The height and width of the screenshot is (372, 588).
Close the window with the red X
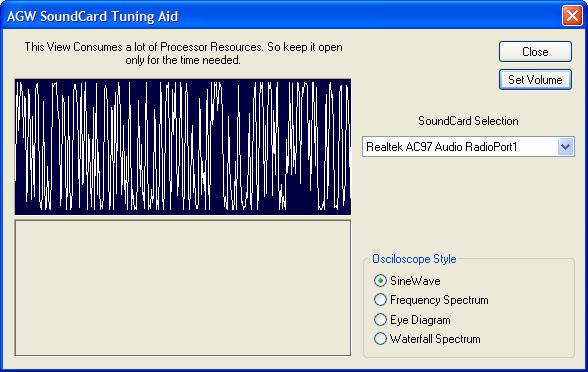[x=572, y=16]
